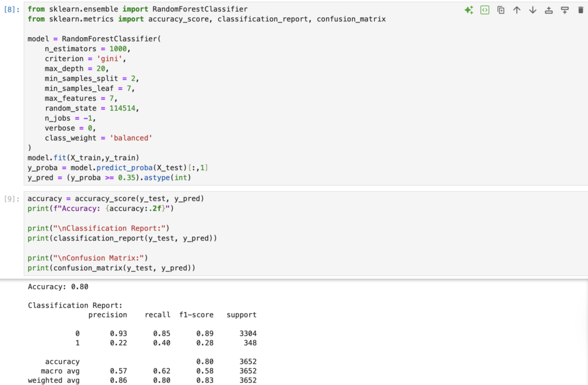Click the RandomForestClassifier import line

(x=138, y=10)
